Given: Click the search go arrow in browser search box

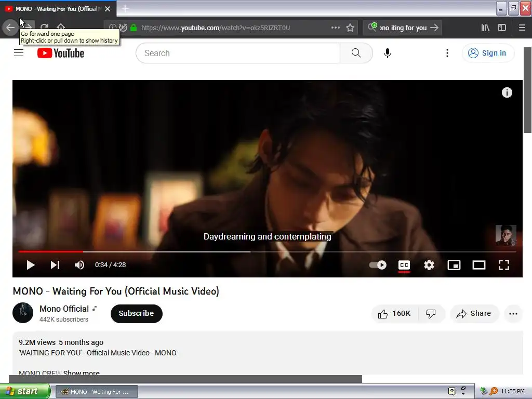Looking at the screenshot, I should (434, 28).
